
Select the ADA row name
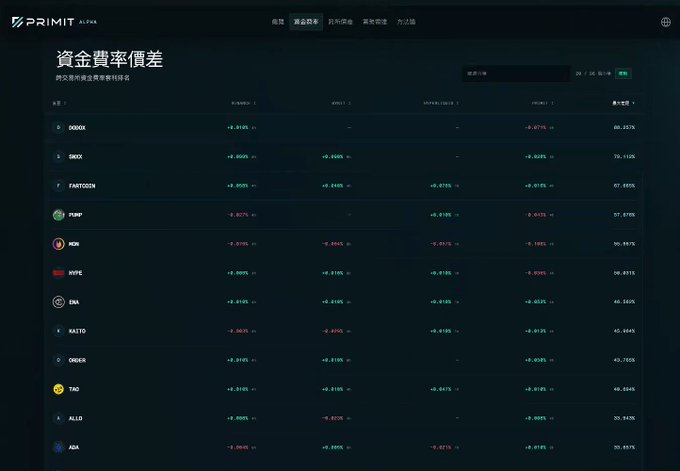click(74, 447)
